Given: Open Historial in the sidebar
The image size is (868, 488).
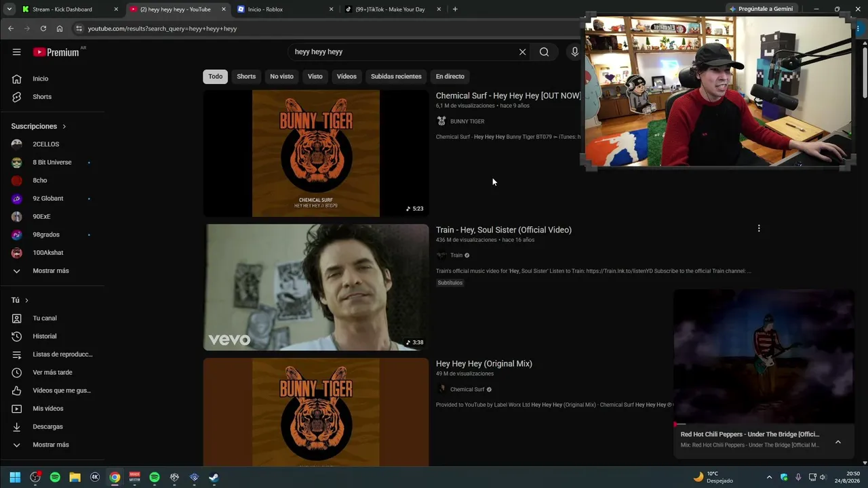Looking at the screenshot, I should (52, 336).
